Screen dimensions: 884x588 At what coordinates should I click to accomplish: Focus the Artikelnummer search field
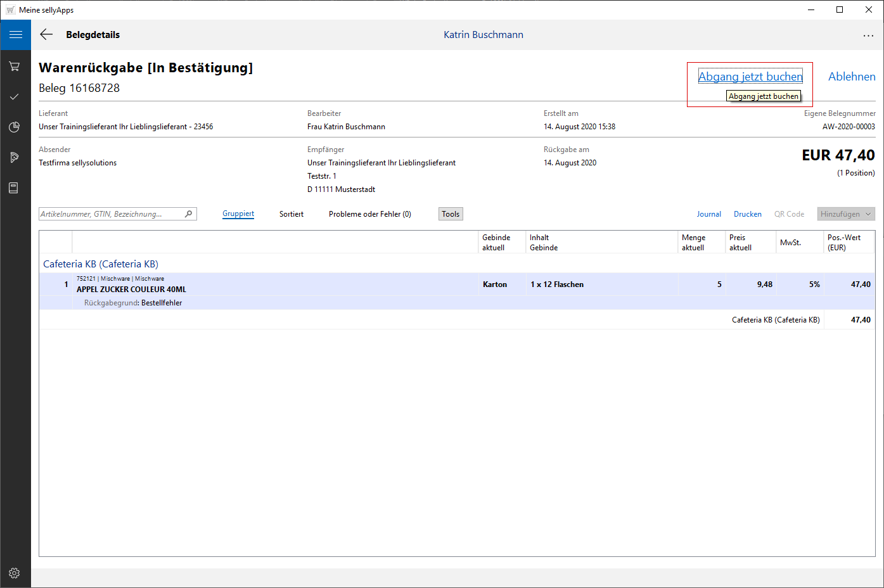(x=111, y=214)
